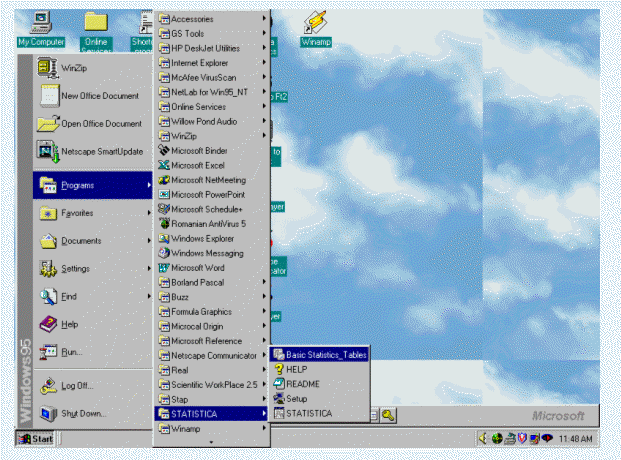Open the Find menu entry
The height and width of the screenshot is (460, 621).
(x=93, y=296)
